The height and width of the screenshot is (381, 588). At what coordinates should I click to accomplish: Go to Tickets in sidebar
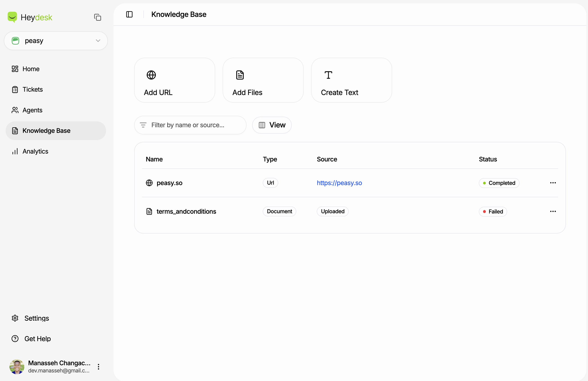point(32,89)
